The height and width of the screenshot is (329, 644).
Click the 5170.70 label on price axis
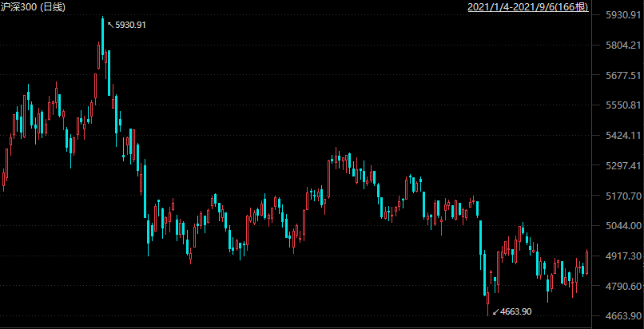tap(623, 196)
